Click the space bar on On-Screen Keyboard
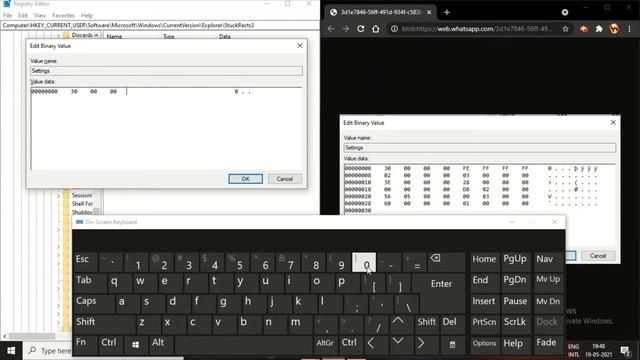The width and height of the screenshot is (640, 360). [243, 345]
